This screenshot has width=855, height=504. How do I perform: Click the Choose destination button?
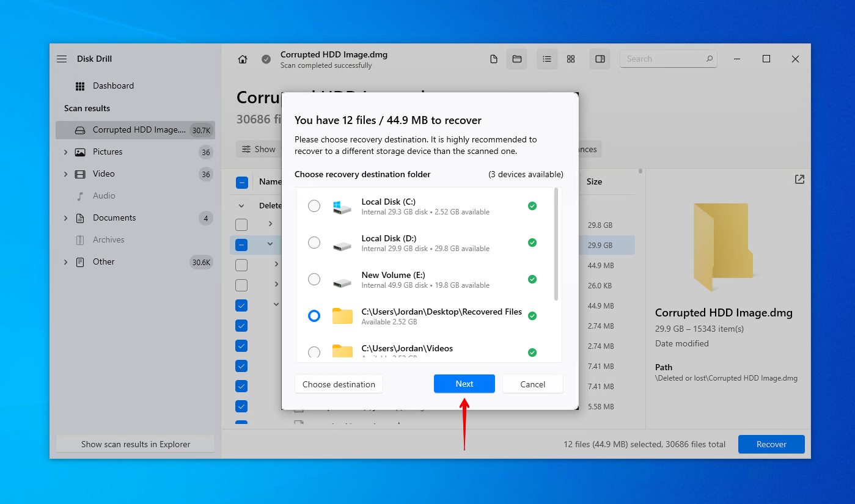click(x=339, y=384)
